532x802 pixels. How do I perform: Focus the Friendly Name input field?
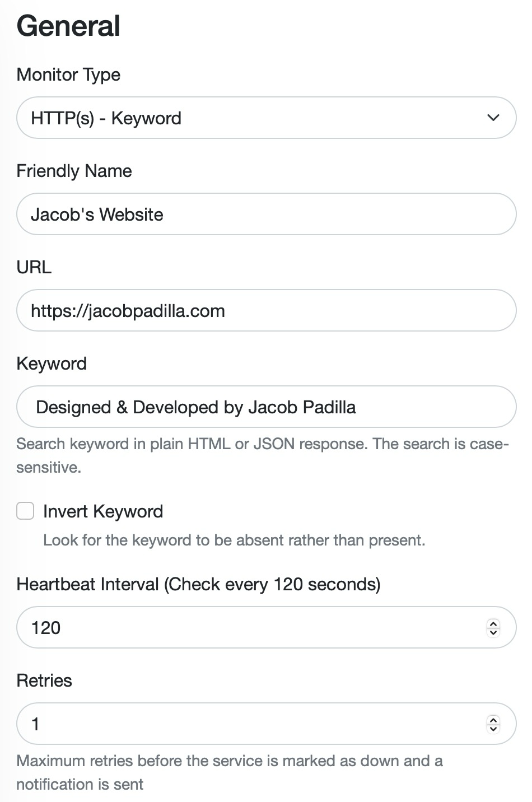266,215
